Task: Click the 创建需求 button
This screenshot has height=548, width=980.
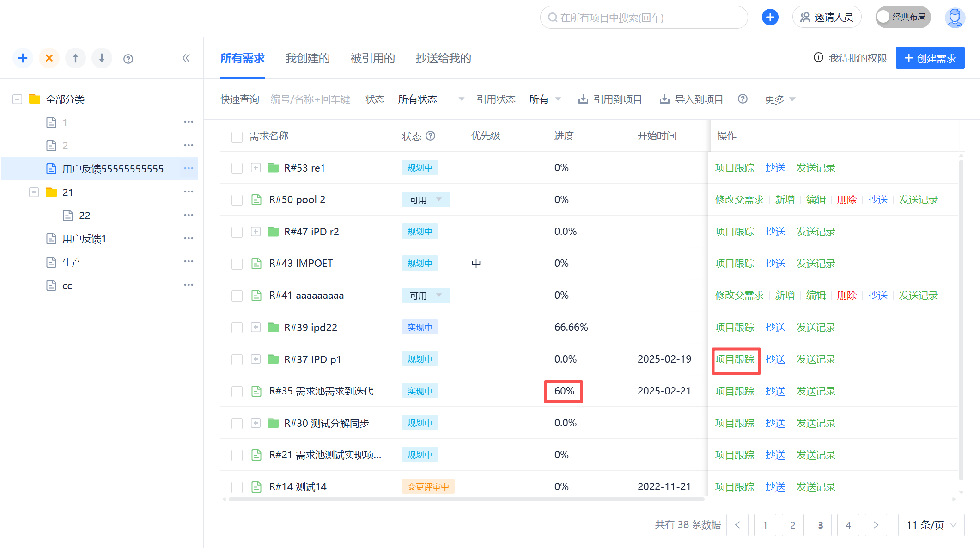Action: tap(930, 58)
